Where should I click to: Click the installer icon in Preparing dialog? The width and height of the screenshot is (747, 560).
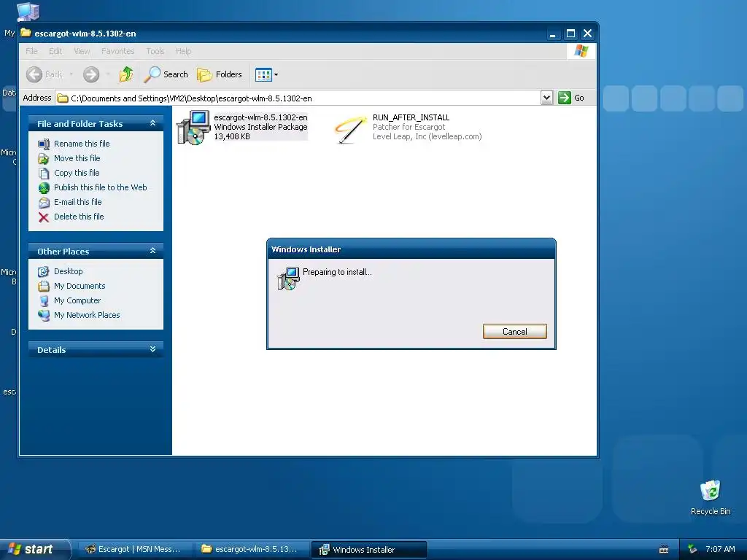pos(288,278)
